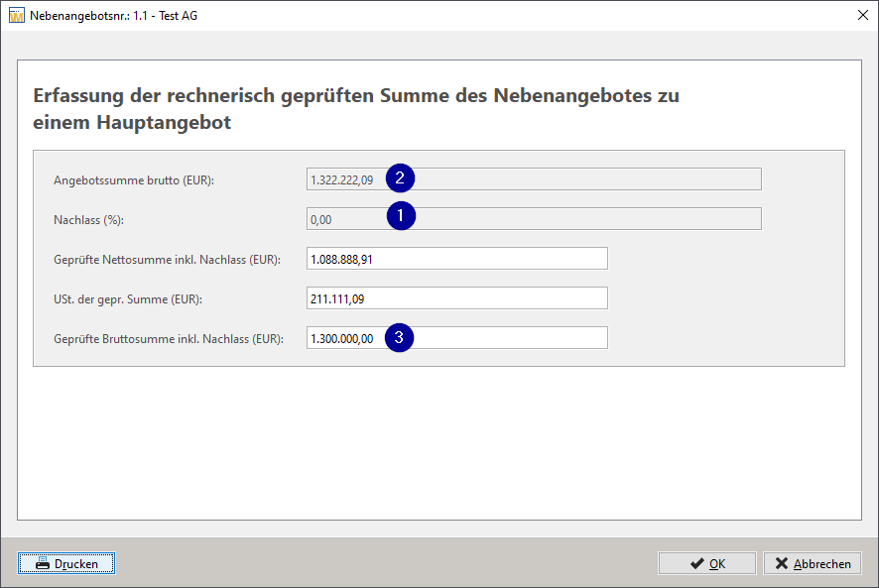Click the application icon in title bar
The height and width of the screenshot is (588, 879).
[16, 15]
